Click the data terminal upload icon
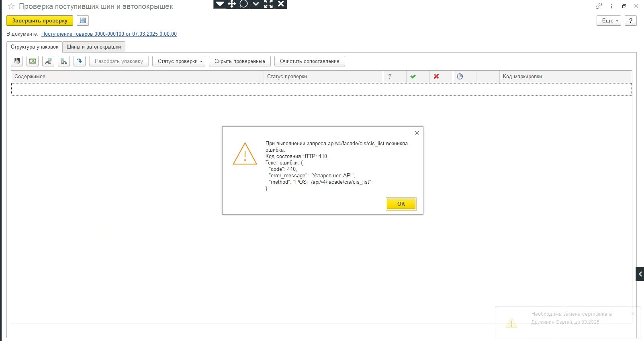The width and height of the screenshot is (644, 341). 48,61
